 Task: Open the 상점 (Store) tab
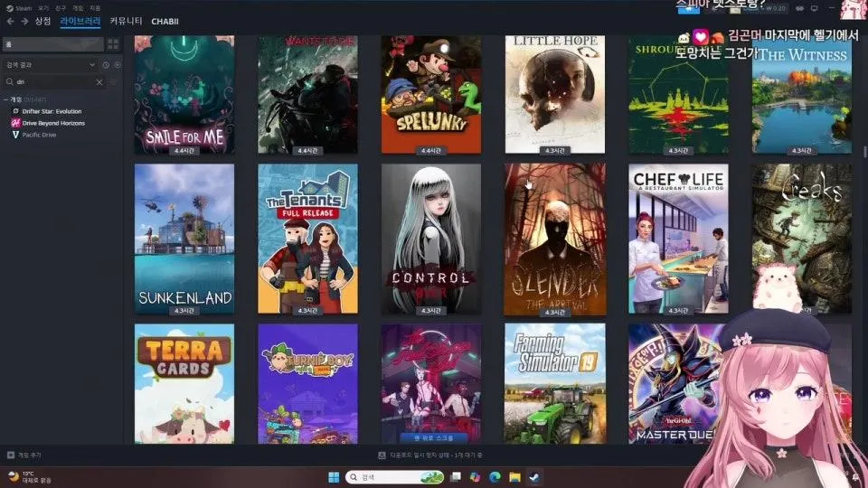coord(42,21)
